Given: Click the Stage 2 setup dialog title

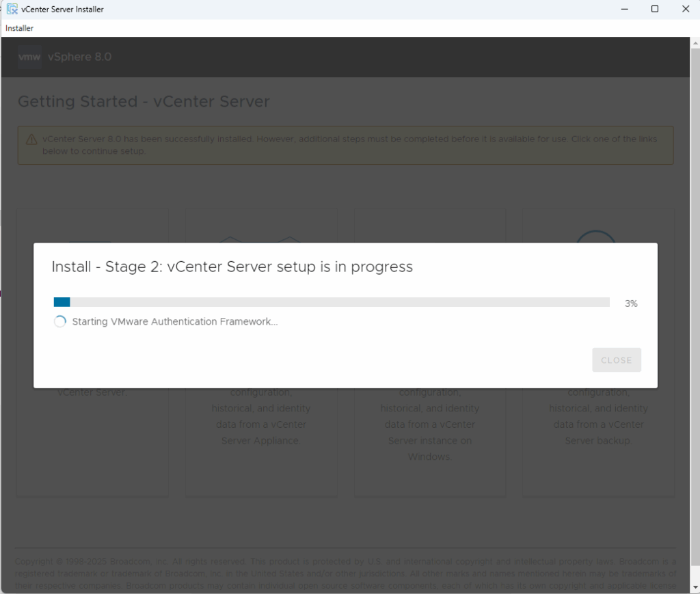Looking at the screenshot, I should coord(232,267).
